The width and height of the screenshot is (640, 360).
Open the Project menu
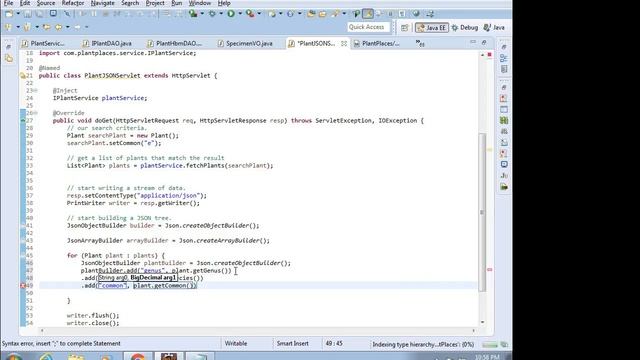tap(155, 3)
